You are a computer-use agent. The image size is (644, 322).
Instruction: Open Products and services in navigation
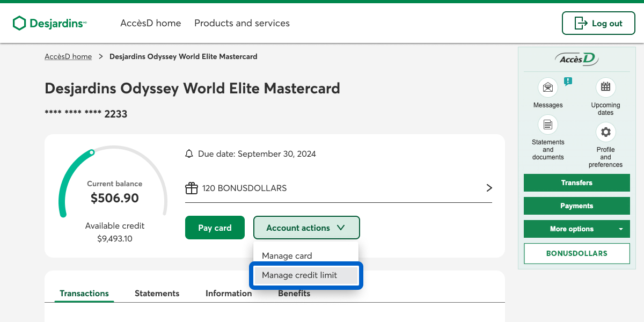(241, 23)
